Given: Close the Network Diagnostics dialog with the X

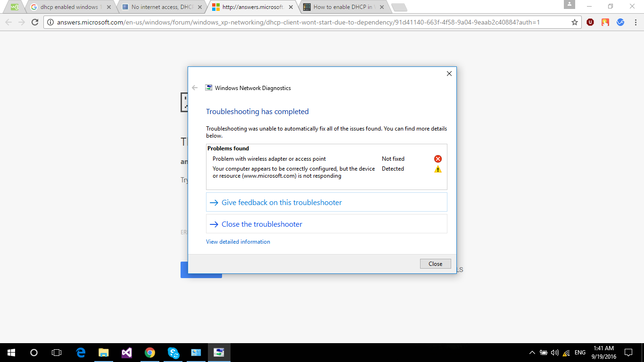Looking at the screenshot, I should click(x=449, y=74).
